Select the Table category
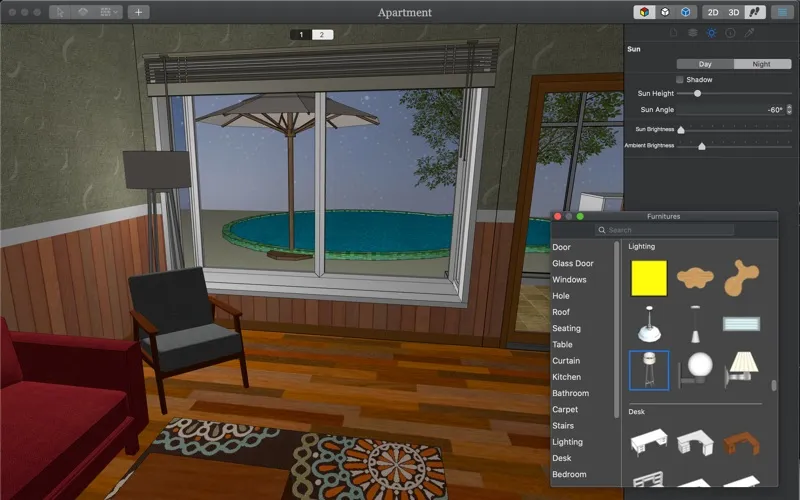Viewport: 800px width, 500px height. coord(562,345)
